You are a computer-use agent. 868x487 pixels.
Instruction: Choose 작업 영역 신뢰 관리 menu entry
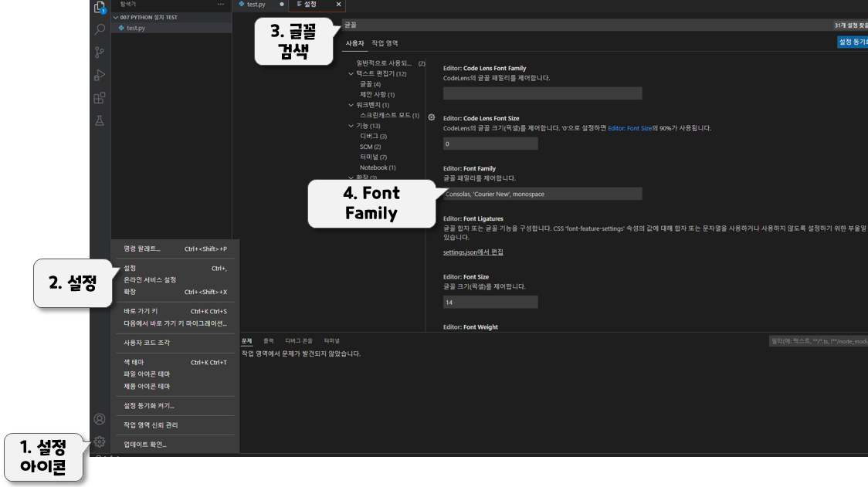click(x=175, y=425)
